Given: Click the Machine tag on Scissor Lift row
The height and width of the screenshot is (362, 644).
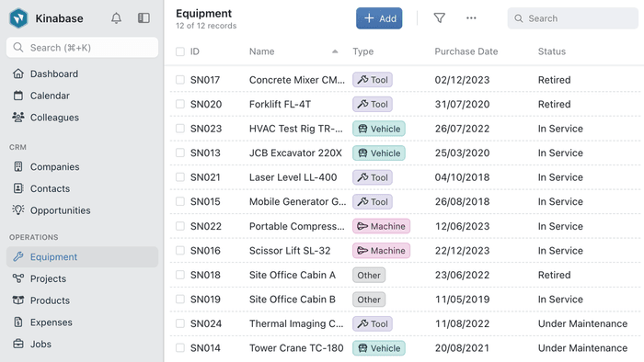Looking at the screenshot, I should (381, 251).
